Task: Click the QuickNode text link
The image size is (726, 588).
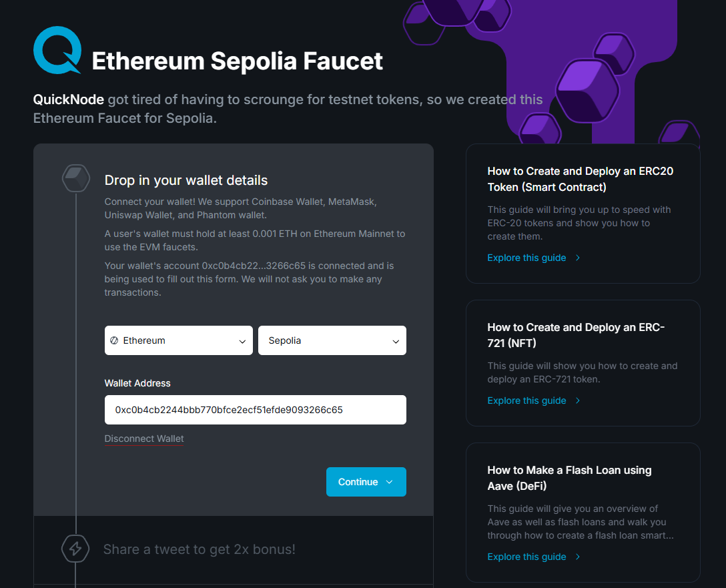Action: pos(69,99)
